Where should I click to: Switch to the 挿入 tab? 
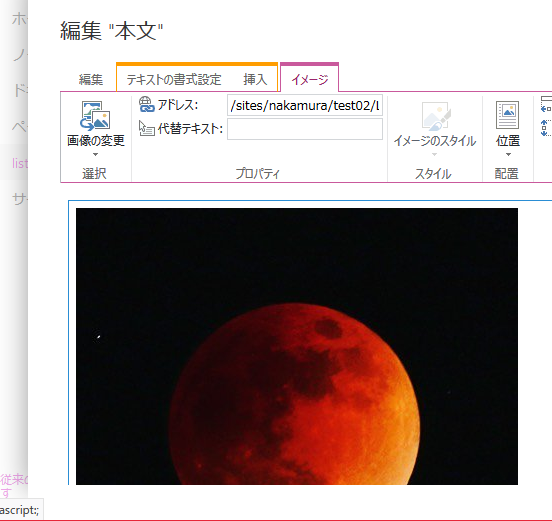(x=255, y=80)
